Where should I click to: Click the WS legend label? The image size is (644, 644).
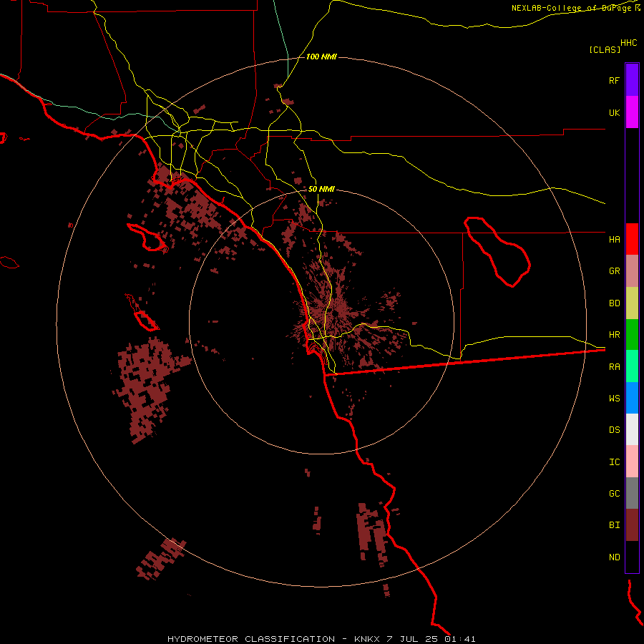pyautogui.click(x=614, y=399)
